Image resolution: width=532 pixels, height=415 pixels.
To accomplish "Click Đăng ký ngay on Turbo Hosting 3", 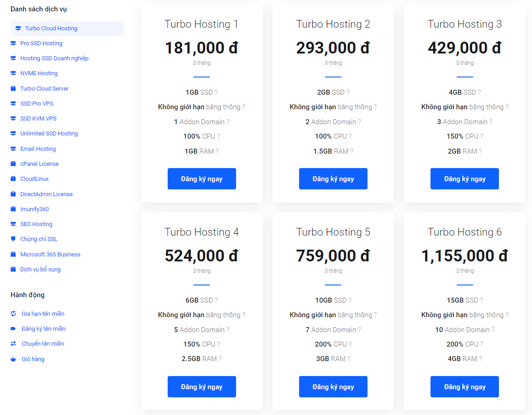I will (x=464, y=179).
